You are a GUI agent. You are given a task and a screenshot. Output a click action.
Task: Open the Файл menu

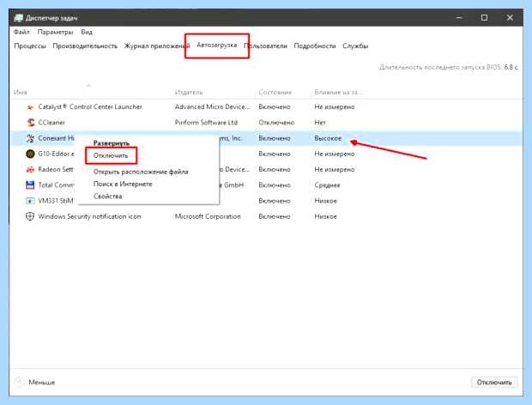21,32
